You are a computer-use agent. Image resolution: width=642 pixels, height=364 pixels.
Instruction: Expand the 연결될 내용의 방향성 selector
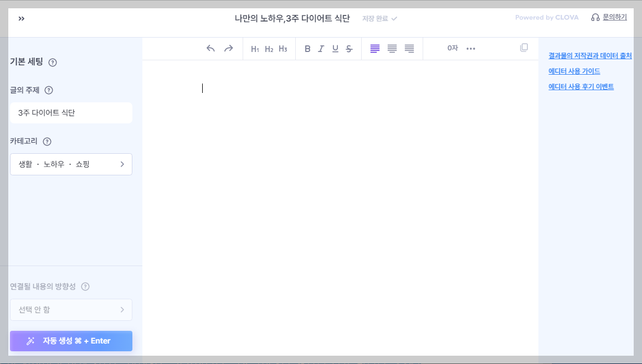tap(71, 310)
